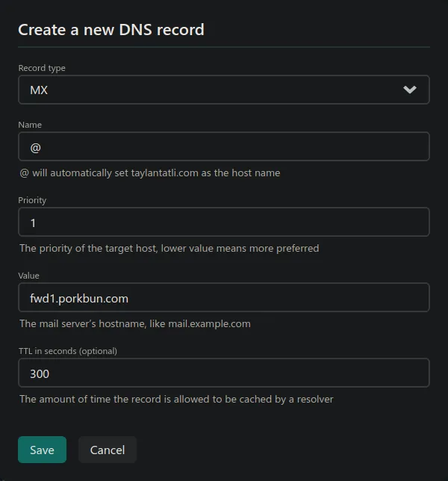448x481 pixels.
Task: Cancel creating the DNS record
Action: click(x=108, y=450)
